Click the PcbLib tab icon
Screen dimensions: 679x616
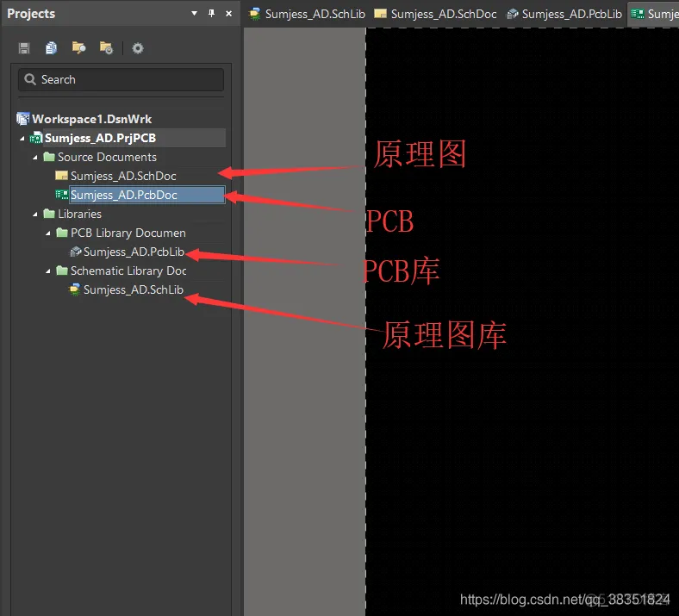coord(513,14)
